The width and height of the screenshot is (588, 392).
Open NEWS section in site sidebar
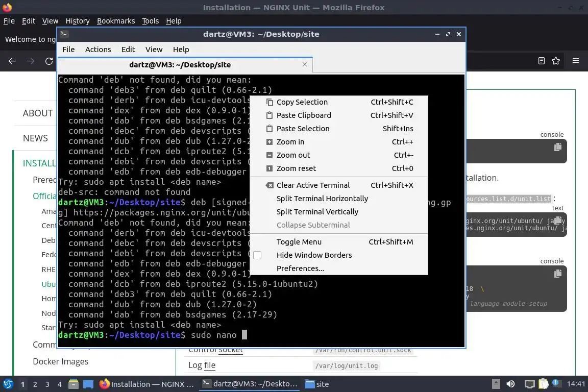[x=35, y=138]
